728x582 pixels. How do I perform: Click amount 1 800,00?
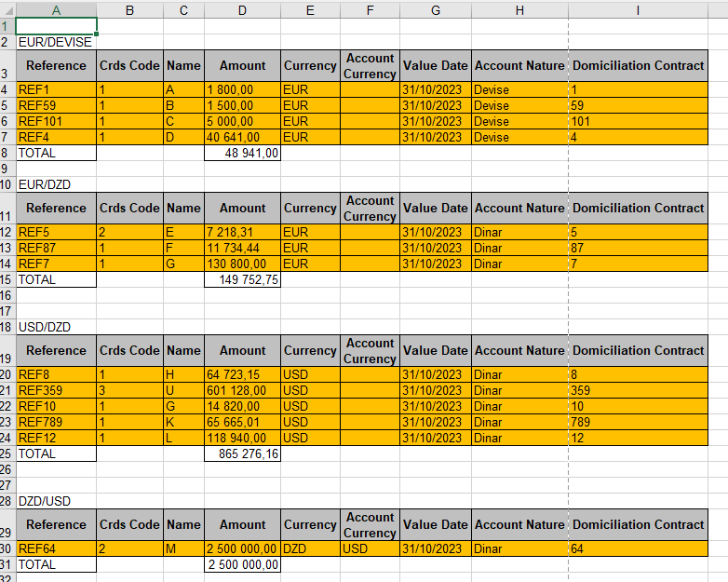[x=242, y=89]
